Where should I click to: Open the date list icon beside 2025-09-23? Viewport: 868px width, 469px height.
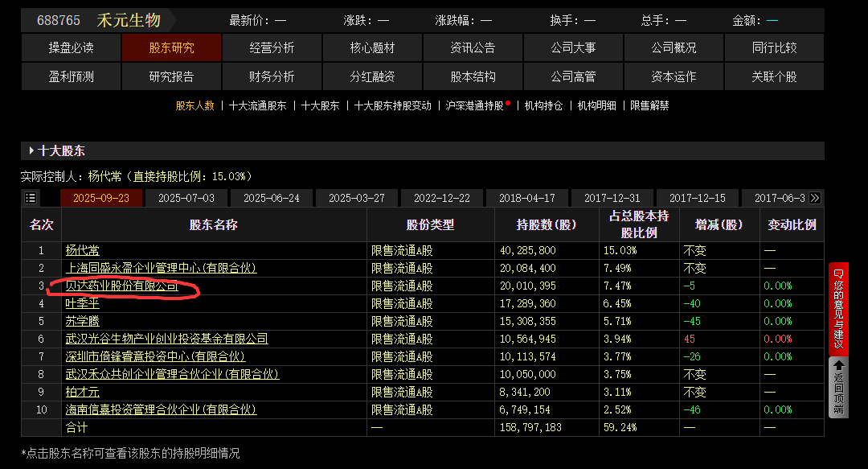[x=31, y=198]
